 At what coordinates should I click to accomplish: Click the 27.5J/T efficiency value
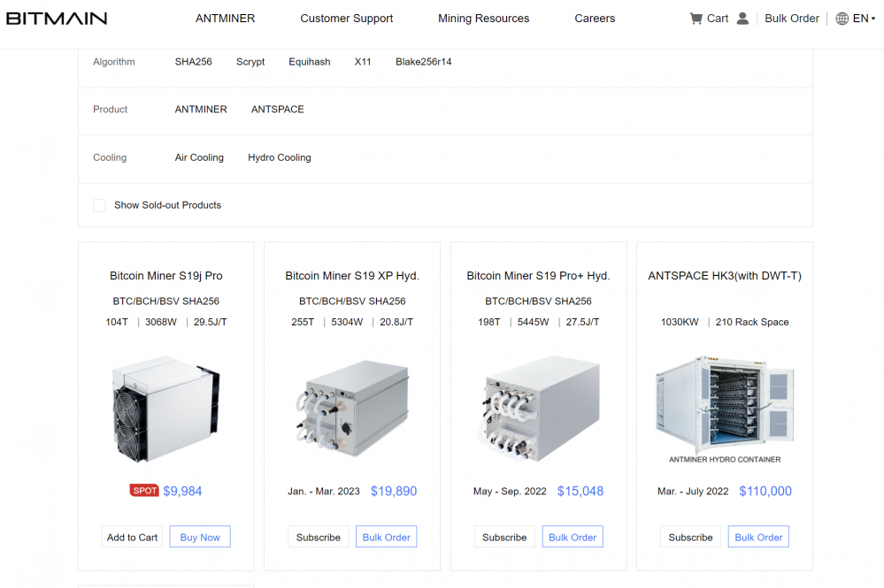[582, 322]
